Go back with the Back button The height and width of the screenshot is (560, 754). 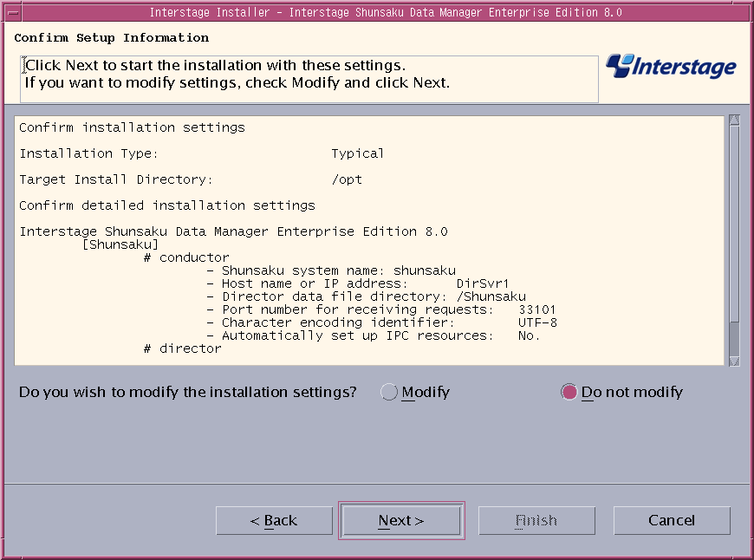(274, 520)
